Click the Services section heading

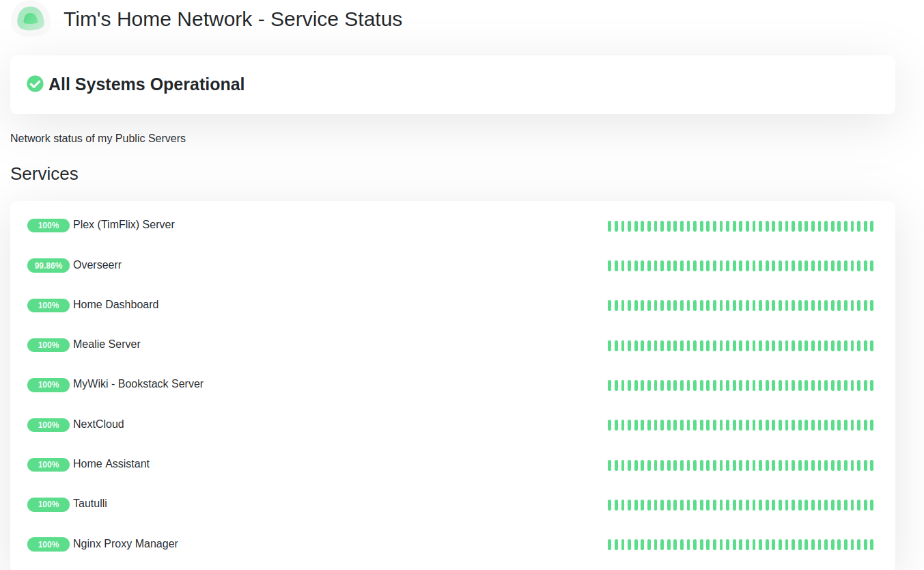(x=44, y=174)
